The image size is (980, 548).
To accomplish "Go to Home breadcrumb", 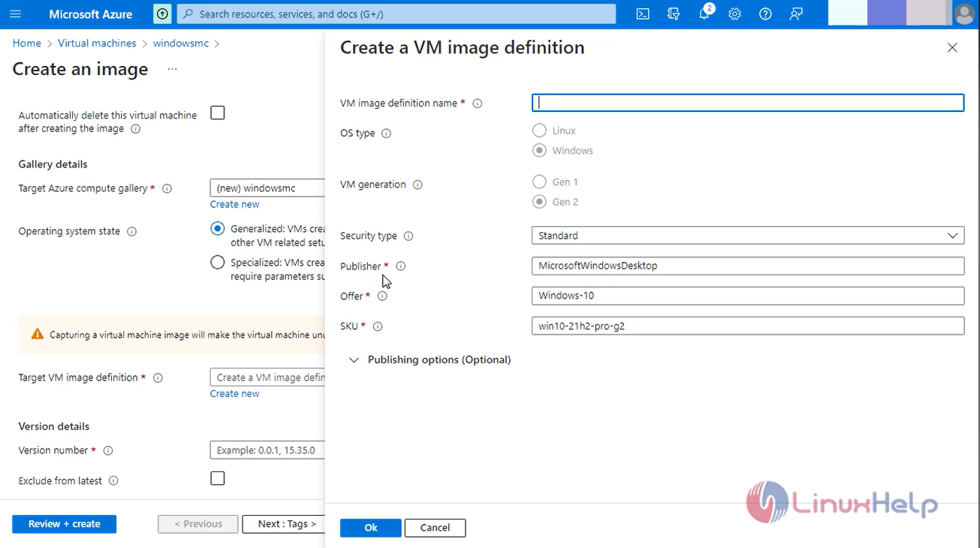I will click(26, 44).
